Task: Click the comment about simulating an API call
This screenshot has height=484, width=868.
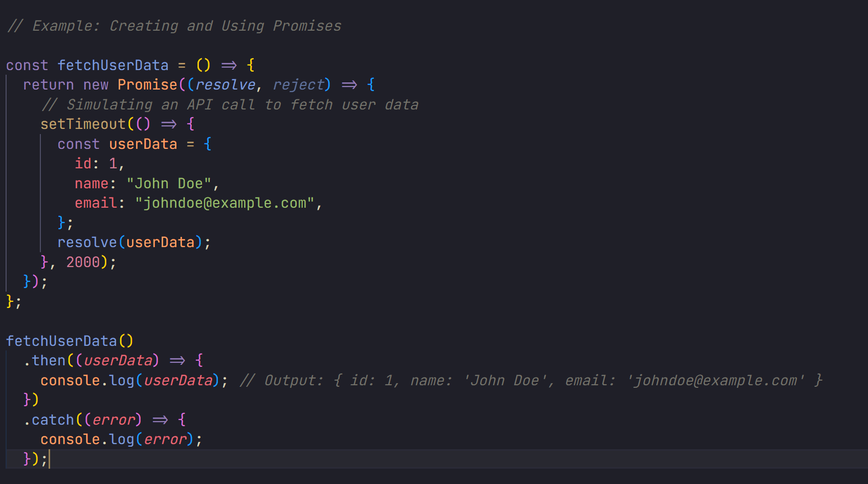Action: click(x=230, y=104)
